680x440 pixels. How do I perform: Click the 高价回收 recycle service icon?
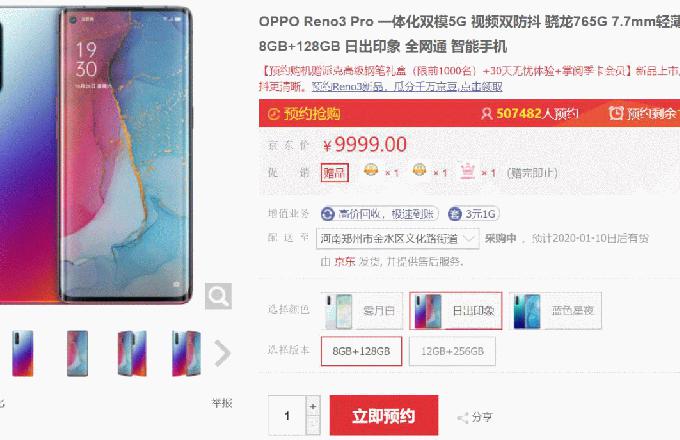(x=327, y=214)
